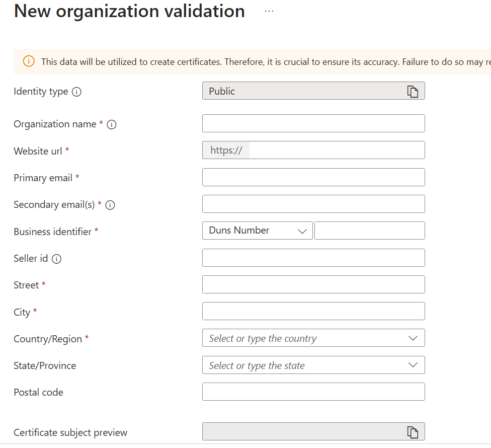Image resolution: width=491 pixels, height=448 pixels.
Task: Open the Duns Number business identifier dropdown
Action: [x=257, y=231]
